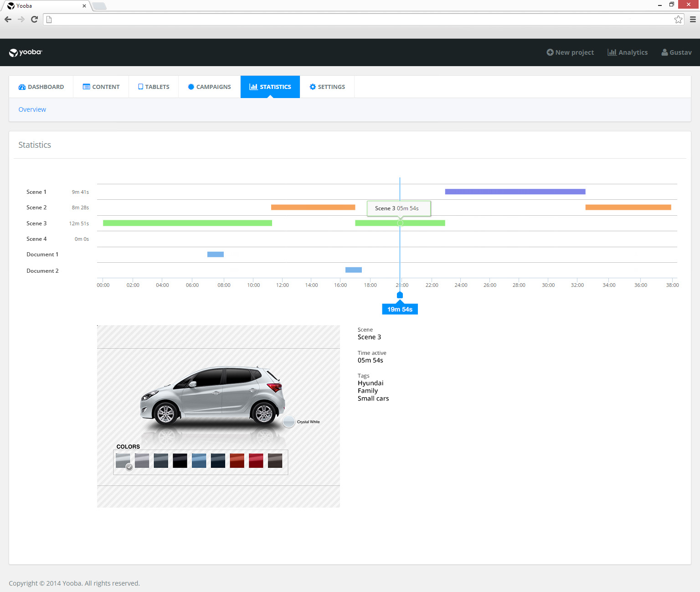Select the dark brown color swatch
This screenshot has width=700, height=592.
coord(275,461)
